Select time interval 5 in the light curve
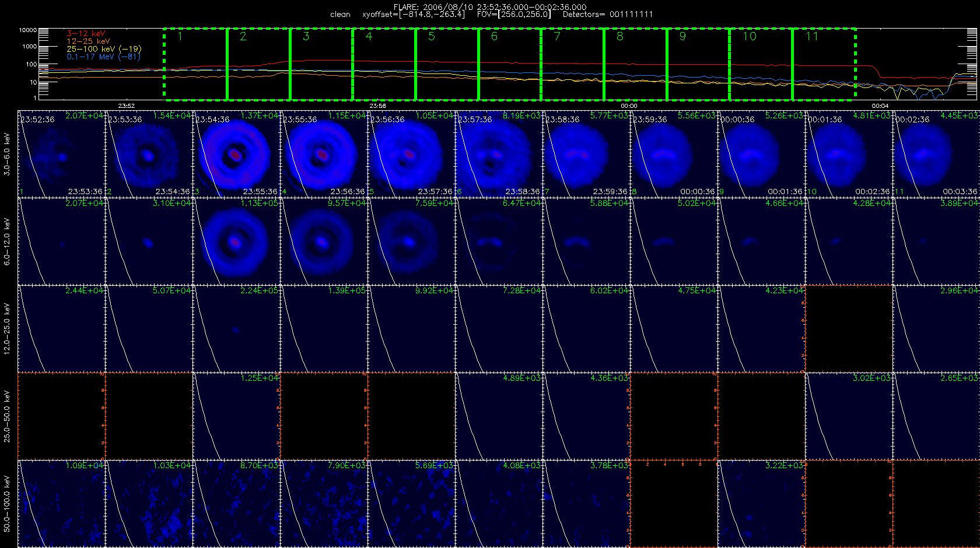The width and height of the screenshot is (980, 548). (447, 64)
